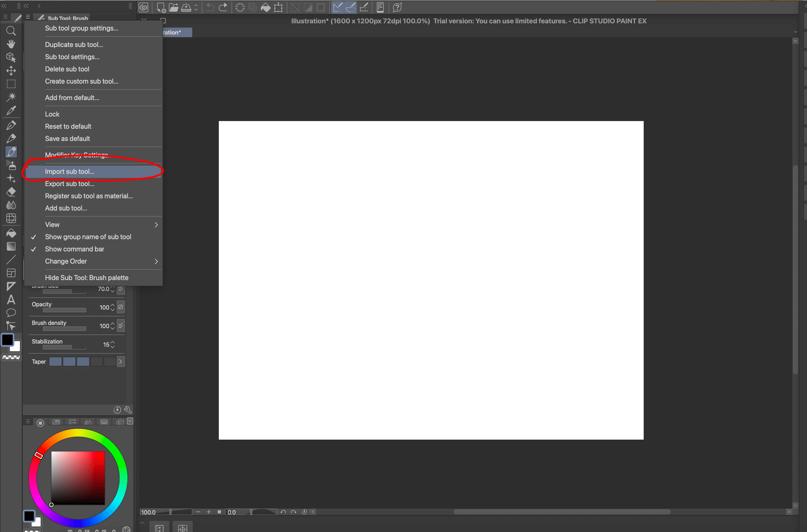This screenshot has width=807, height=532.
Task: Choose Export sub tool... menu item
Action: pyautogui.click(x=70, y=183)
